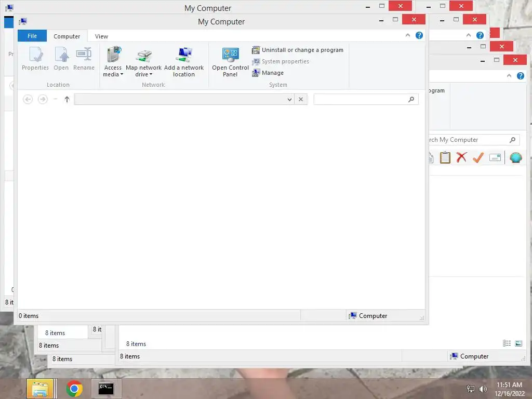The height and width of the screenshot is (399, 532).
Task: Click the globe shell icon in back window
Action: point(515,157)
